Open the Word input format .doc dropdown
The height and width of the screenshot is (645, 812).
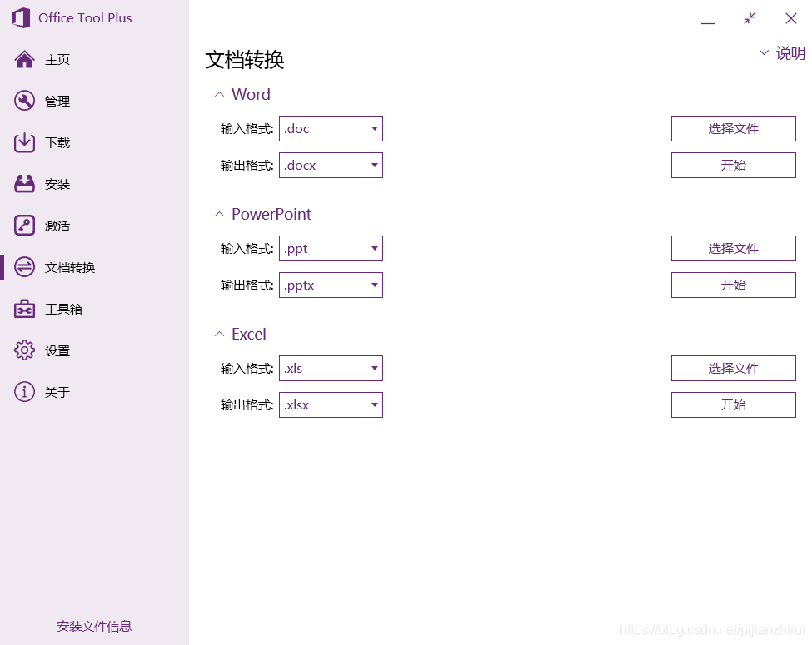(x=331, y=128)
